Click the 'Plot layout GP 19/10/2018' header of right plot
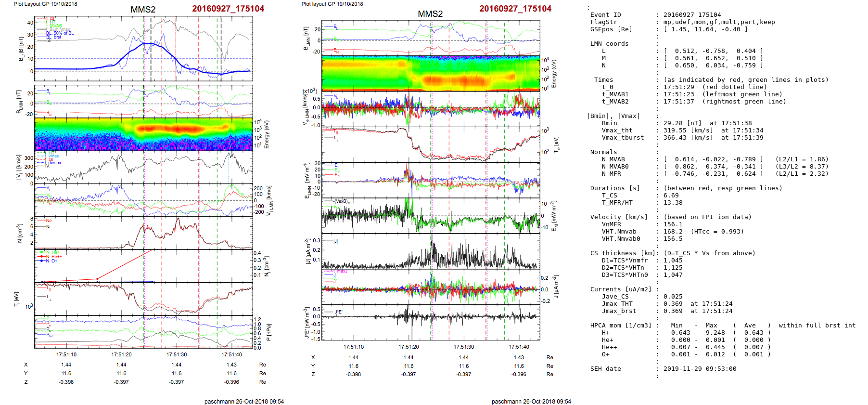Screen dimensions: 868x405 pyautogui.click(x=332, y=4)
